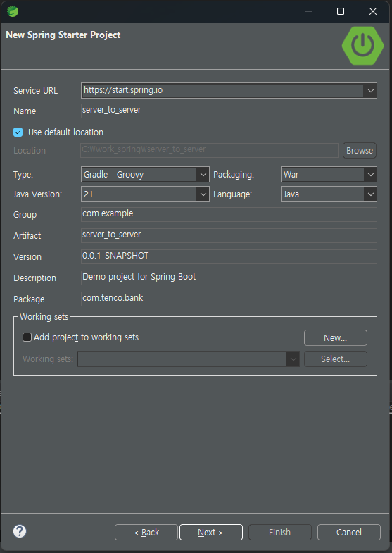392x553 pixels.
Task: Click the greyed Location path field
Action: click(209, 150)
